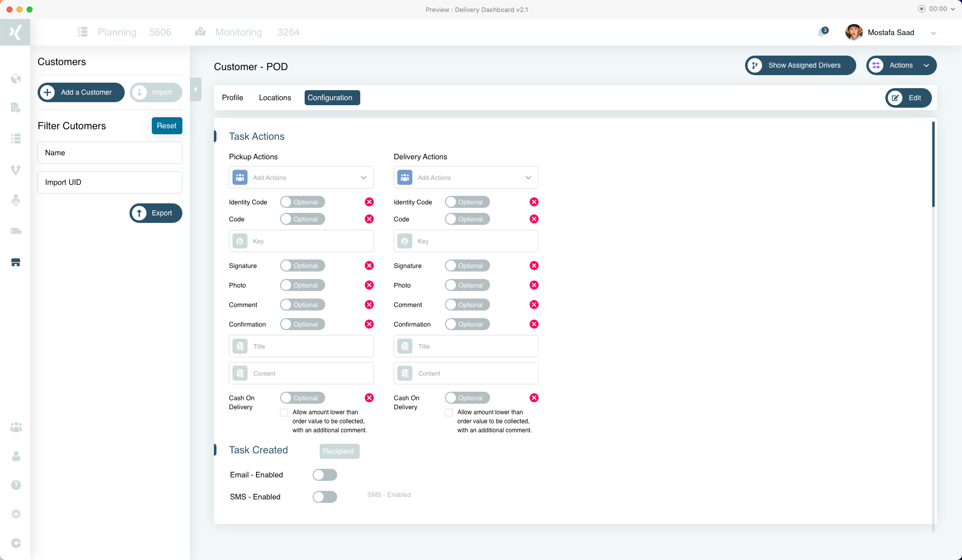Click the Name filter input field
The image size is (962, 560).
[x=110, y=153]
